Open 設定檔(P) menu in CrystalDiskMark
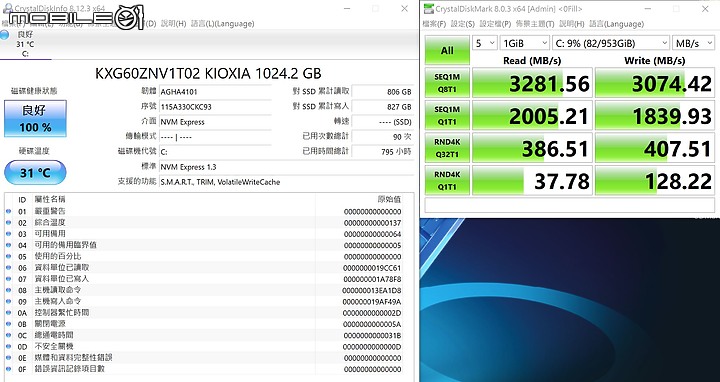Image resolution: width=720 pixels, height=382 pixels. pos(495,24)
